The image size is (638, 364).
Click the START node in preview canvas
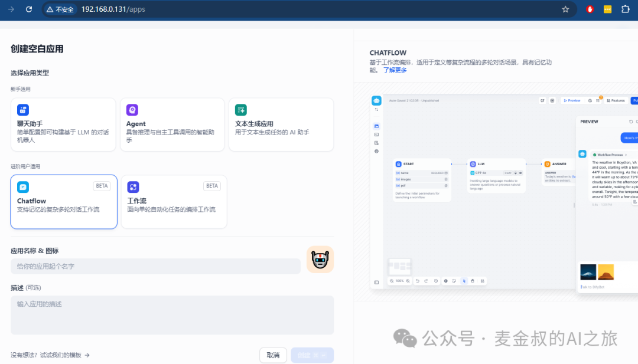click(422, 180)
